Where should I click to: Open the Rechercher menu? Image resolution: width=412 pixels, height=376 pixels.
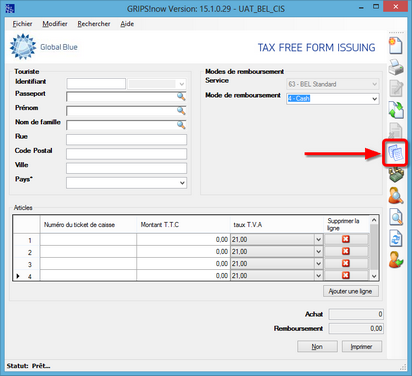click(94, 24)
